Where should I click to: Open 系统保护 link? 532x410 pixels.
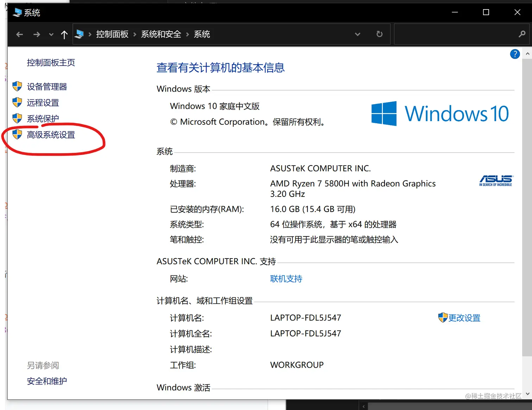tap(43, 119)
